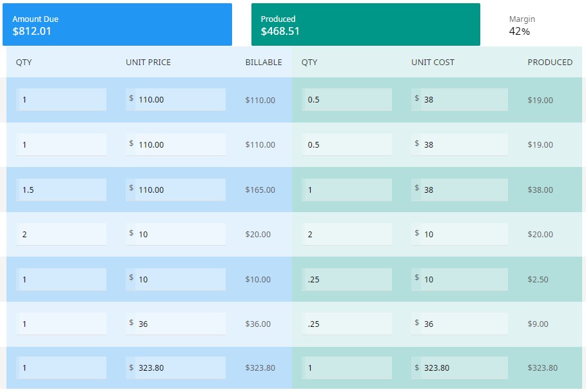This screenshot has height=392, width=586.
Task: Click the $165.00 billable amount
Action: (260, 190)
